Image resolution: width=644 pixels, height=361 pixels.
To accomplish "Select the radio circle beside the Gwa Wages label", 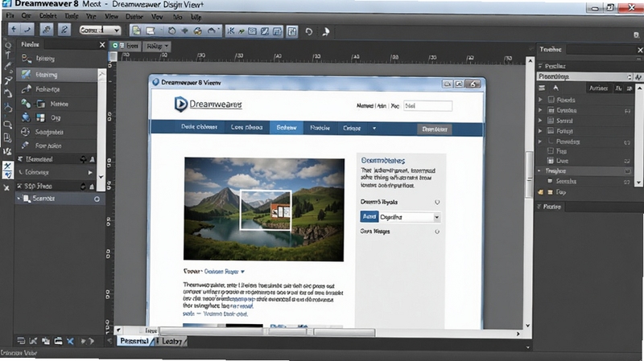I will [437, 232].
